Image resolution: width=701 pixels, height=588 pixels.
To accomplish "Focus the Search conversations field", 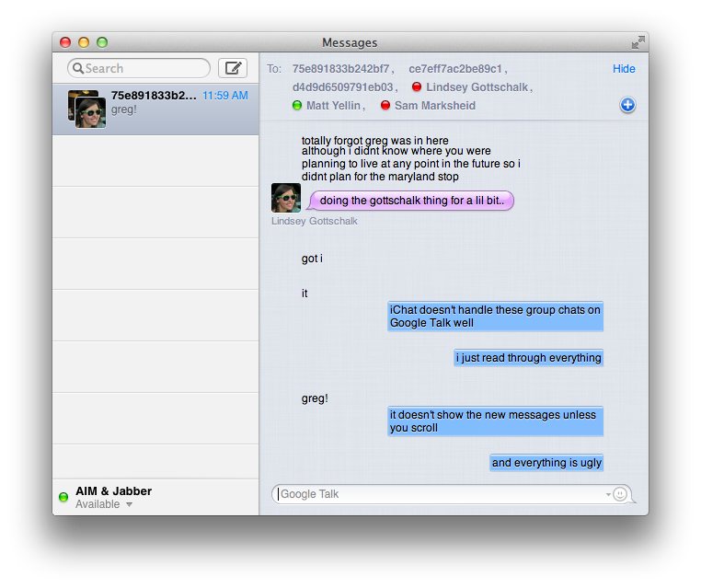I will point(139,68).
